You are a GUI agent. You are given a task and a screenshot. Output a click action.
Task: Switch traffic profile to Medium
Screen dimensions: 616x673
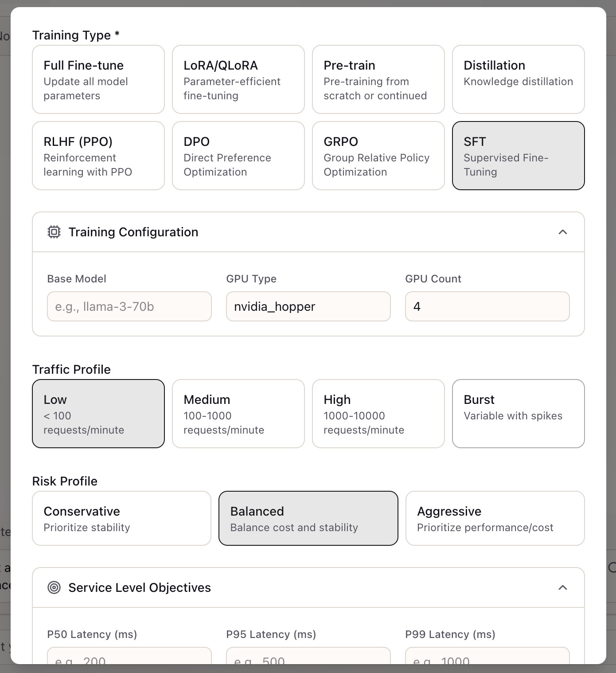[x=238, y=413]
